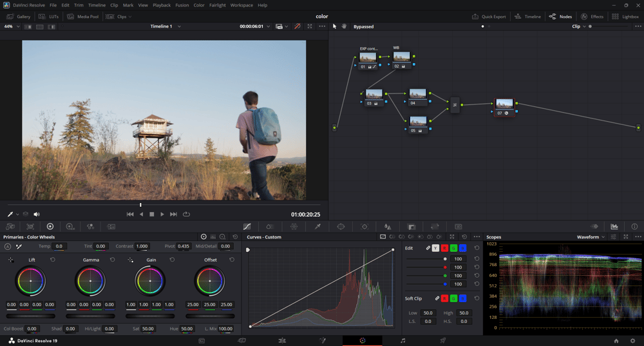Open the Power Window palette
The image size is (644, 346).
click(341, 226)
